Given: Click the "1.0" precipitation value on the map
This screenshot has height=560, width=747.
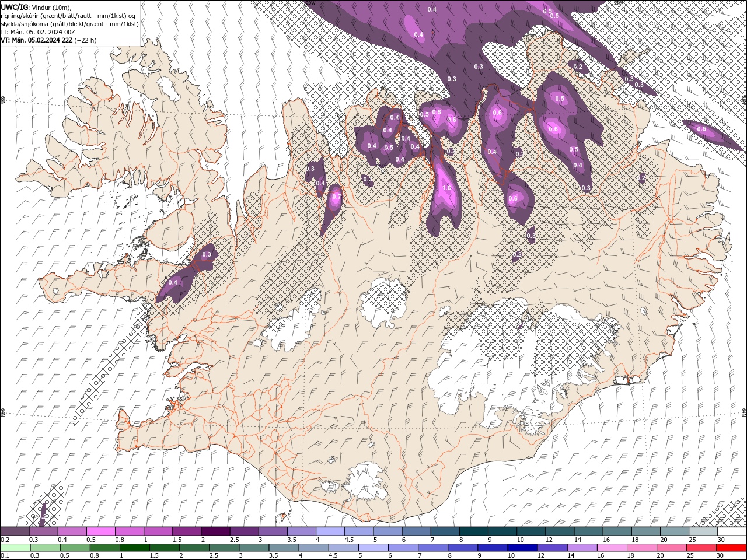Looking at the screenshot, I should [447, 188].
